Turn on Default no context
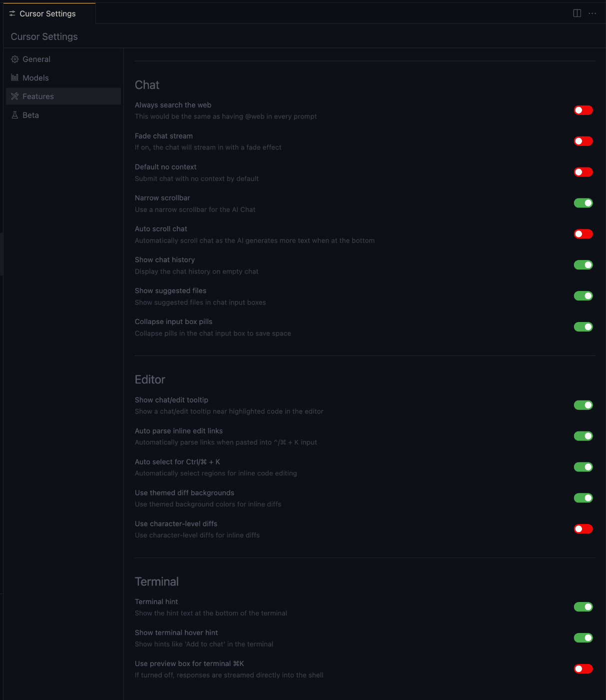This screenshot has height=700, width=606. pos(583,172)
